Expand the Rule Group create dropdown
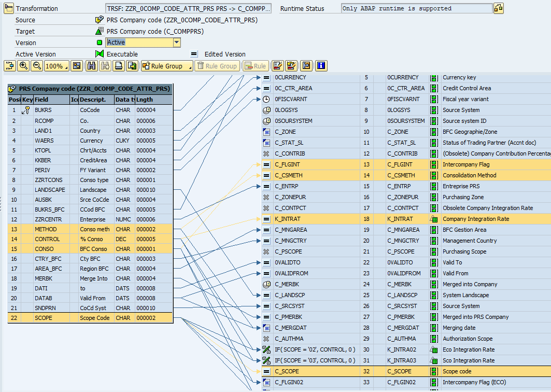Screen dimensions: 551x392 click(x=189, y=66)
